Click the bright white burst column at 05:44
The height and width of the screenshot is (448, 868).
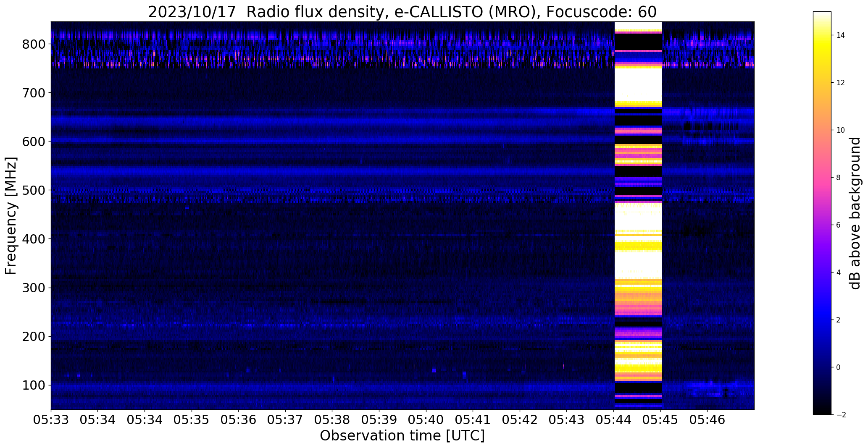click(x=638, y=215)
